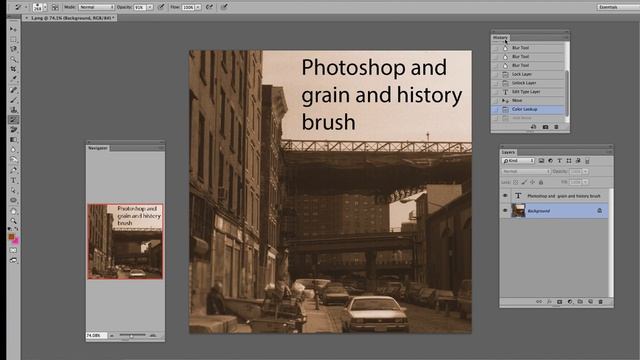Open the Flow slider dropdown arrow
The image size is (640, 360).
click(x=198, y=7)
